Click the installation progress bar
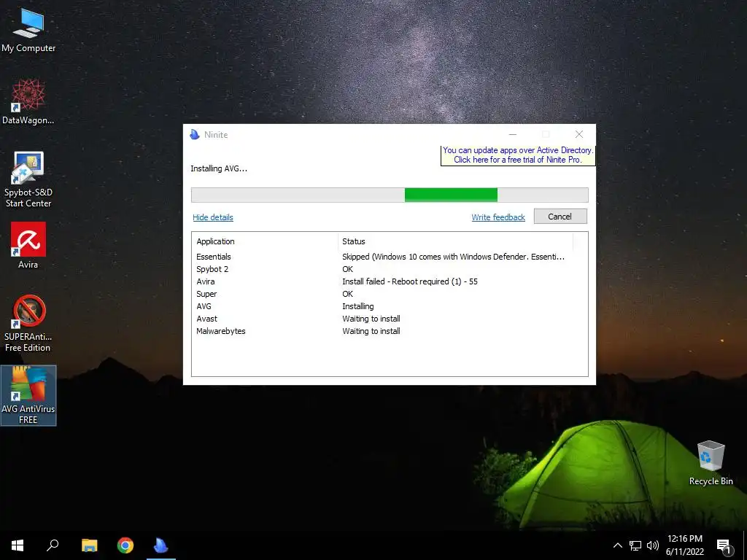Viewport: 747px width, 560px height. [390, 195]
